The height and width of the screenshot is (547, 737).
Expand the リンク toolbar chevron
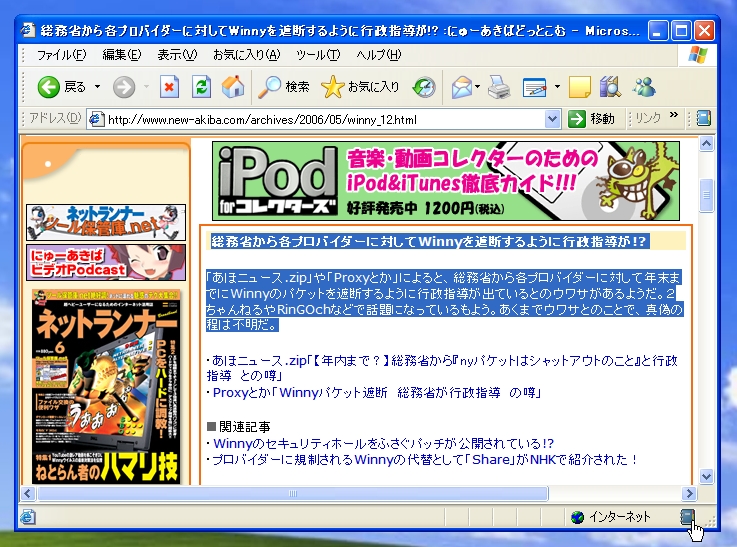point(674,115)
